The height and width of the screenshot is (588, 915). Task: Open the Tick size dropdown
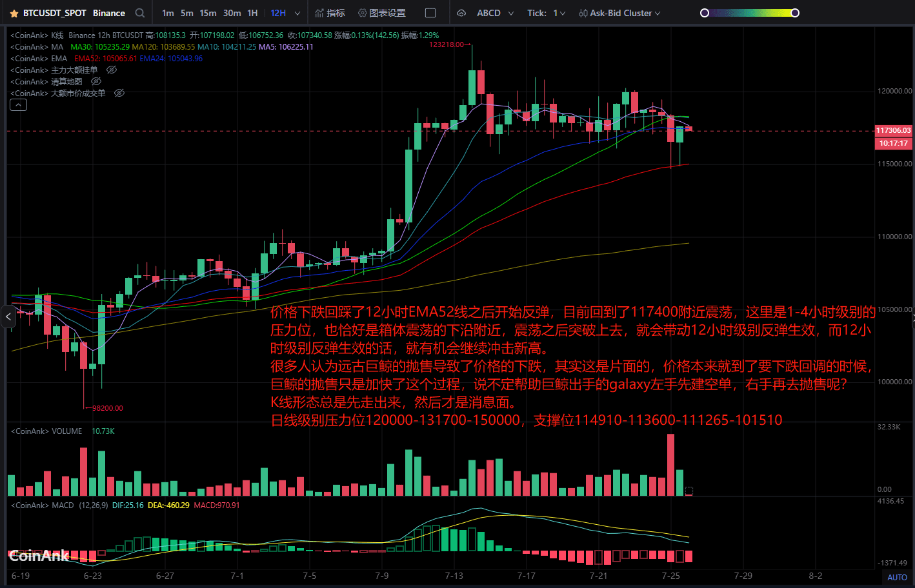click(x=546, y=13)
